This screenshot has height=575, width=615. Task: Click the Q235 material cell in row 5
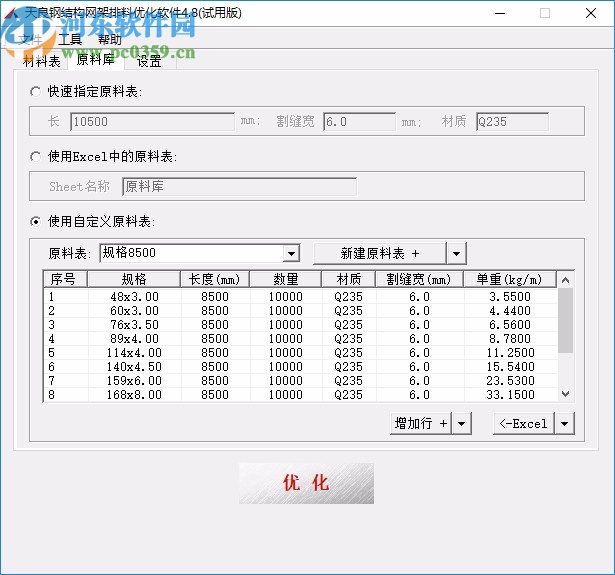(x=349, y=353)
